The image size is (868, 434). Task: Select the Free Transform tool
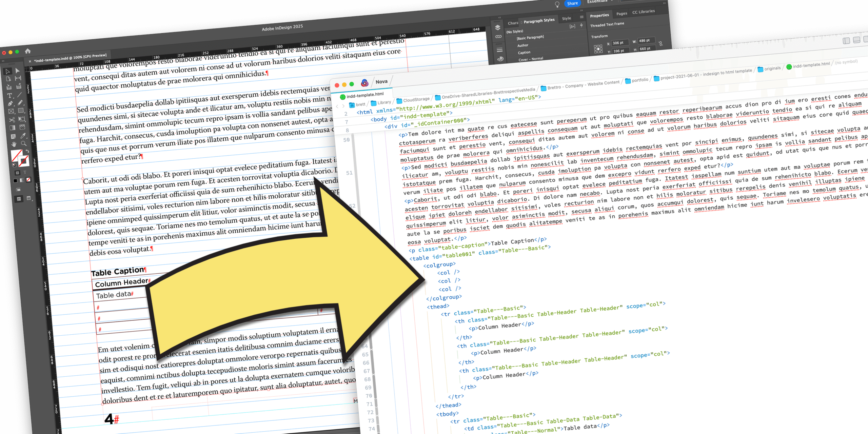pos(22,119)
